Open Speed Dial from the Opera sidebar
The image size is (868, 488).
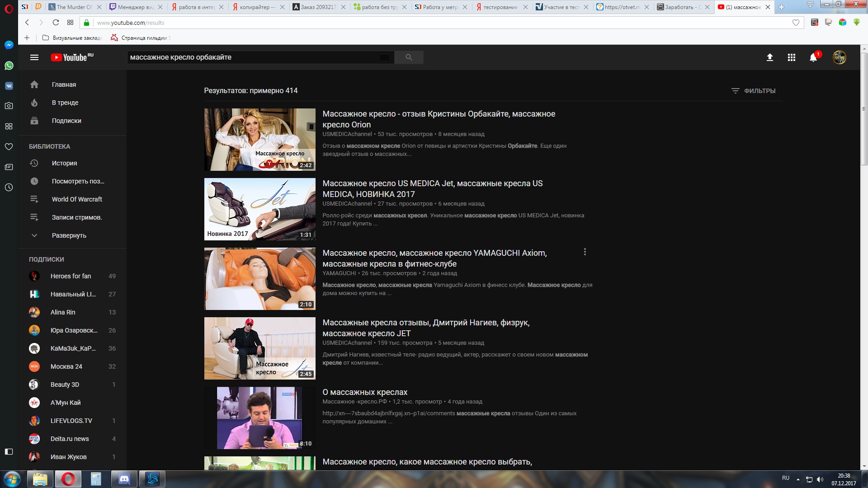click(x=9, y=126)
